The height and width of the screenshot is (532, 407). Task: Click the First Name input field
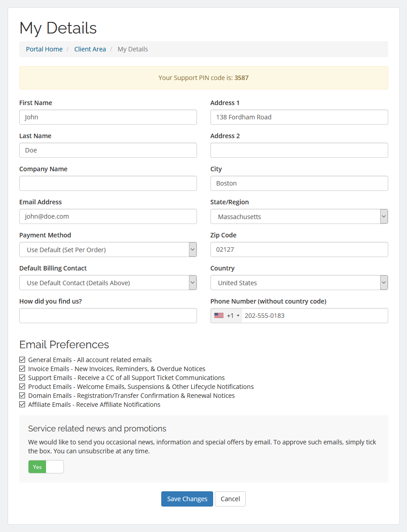pos(108,117)
